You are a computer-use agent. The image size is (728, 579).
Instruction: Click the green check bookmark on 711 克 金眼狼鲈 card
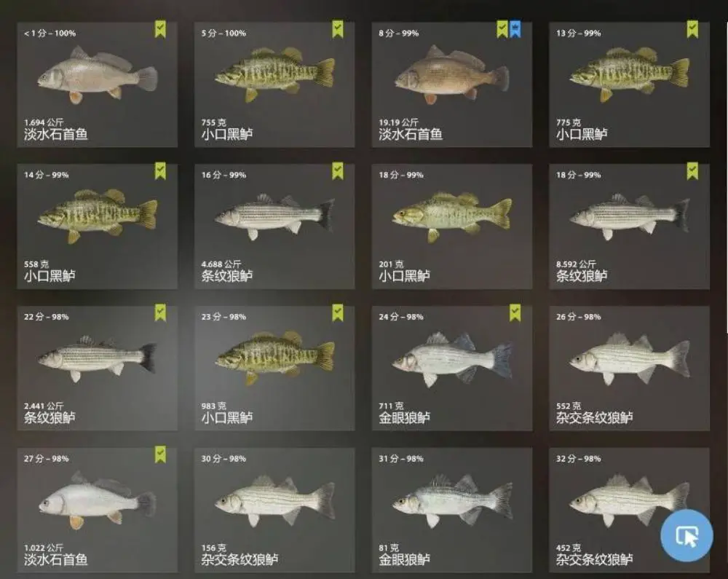tap(515, 313)
